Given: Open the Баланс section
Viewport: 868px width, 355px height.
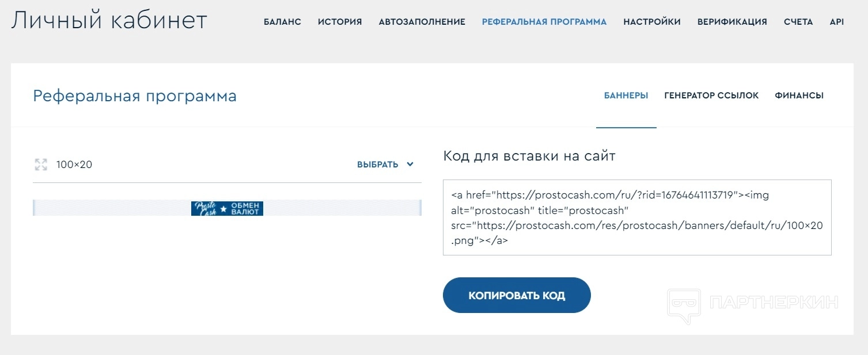Looking at the screenshot, I should pos(282,22).
